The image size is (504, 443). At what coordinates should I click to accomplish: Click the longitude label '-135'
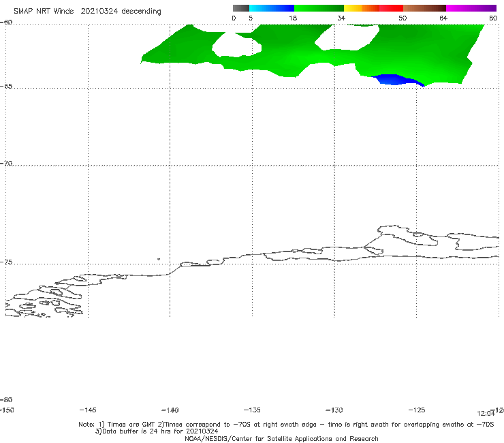point(252,410)
